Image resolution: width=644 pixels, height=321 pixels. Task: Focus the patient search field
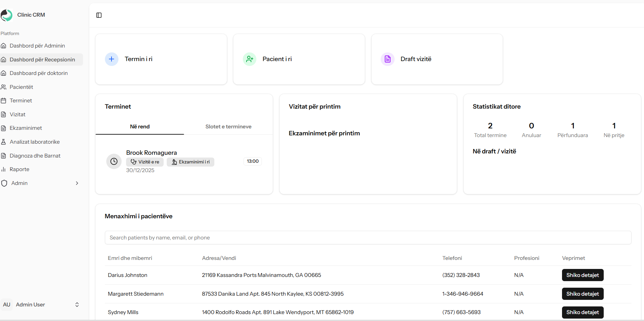pos(368,238)
